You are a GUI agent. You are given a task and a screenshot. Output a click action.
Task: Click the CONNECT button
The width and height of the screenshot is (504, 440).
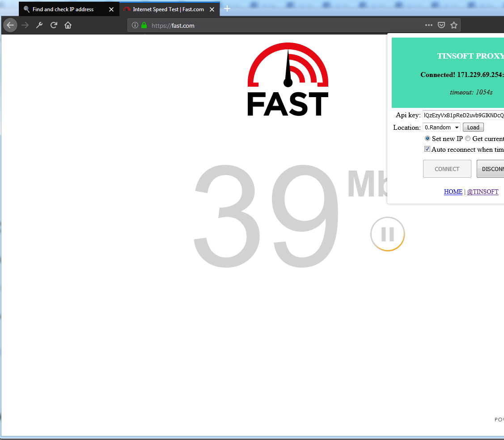(447, 169)
